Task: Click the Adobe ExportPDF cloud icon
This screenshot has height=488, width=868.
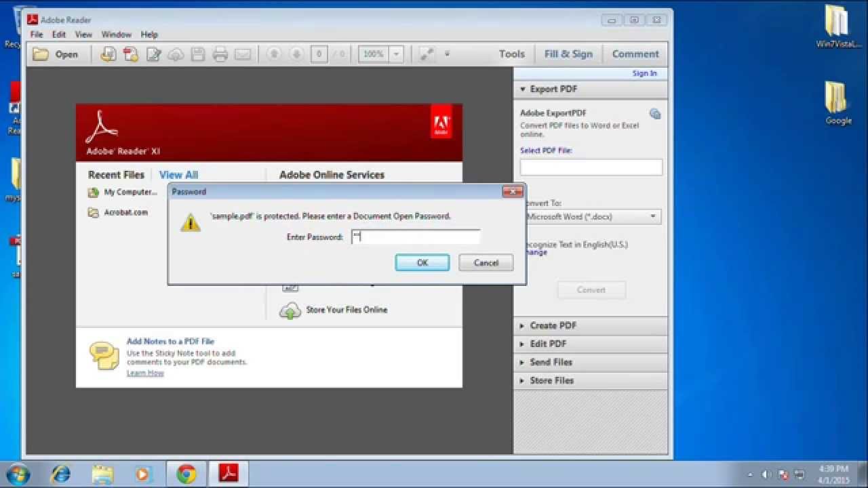Action: (x=654, y=114)
